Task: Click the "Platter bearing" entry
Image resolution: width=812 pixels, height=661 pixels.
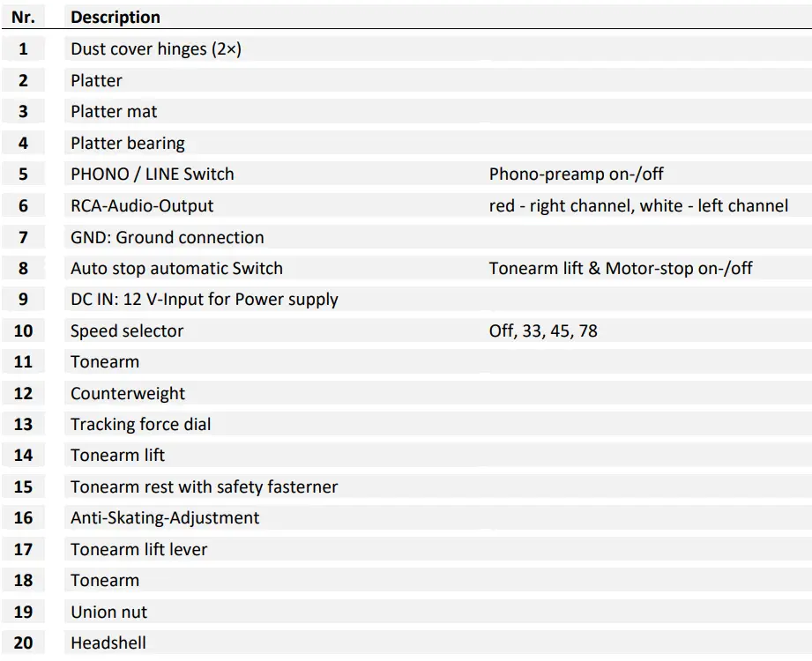Action: (x=128, y=143)
